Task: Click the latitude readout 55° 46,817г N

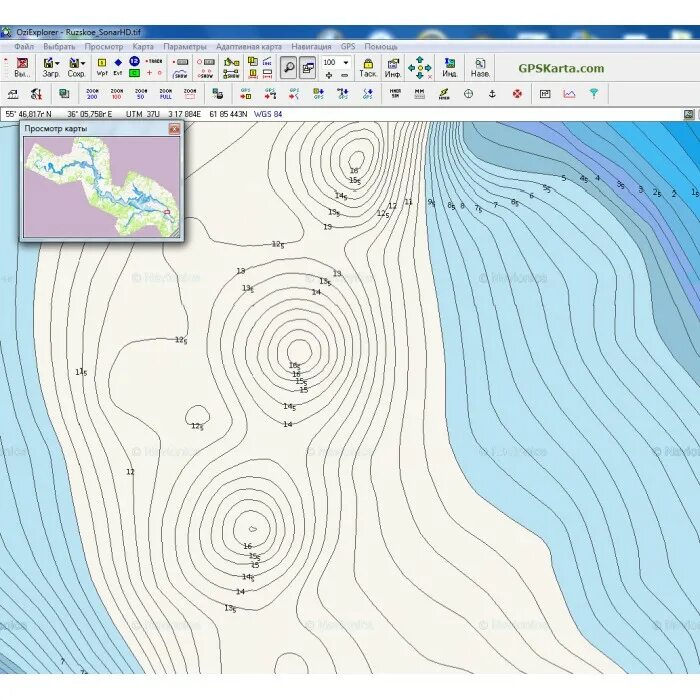Action: pyautogui.click(x=29, y=114)
